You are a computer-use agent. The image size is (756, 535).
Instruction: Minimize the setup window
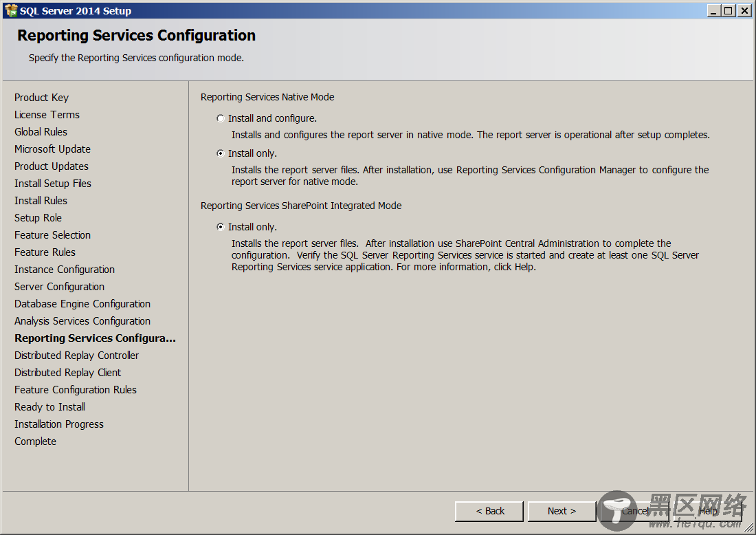click(715, 10)
